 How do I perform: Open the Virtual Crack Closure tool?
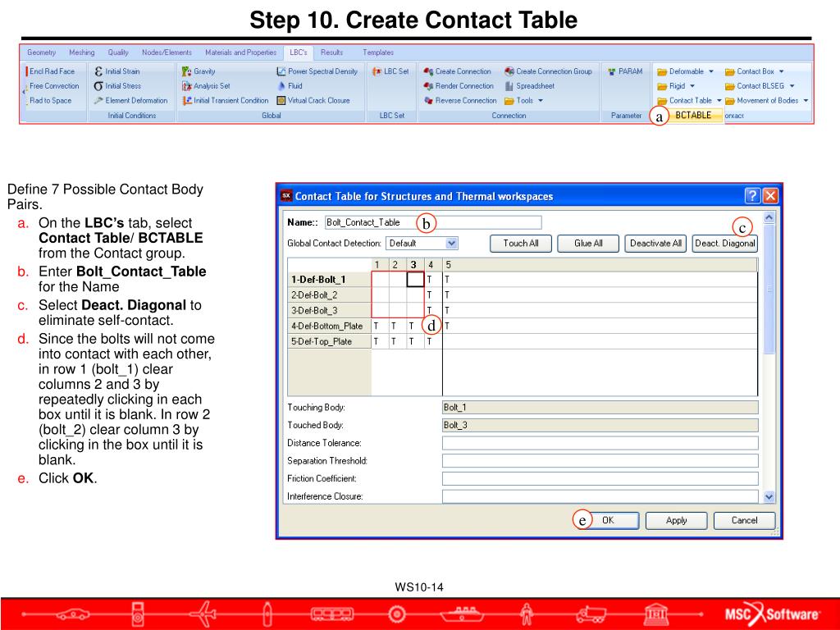(313, 101)
